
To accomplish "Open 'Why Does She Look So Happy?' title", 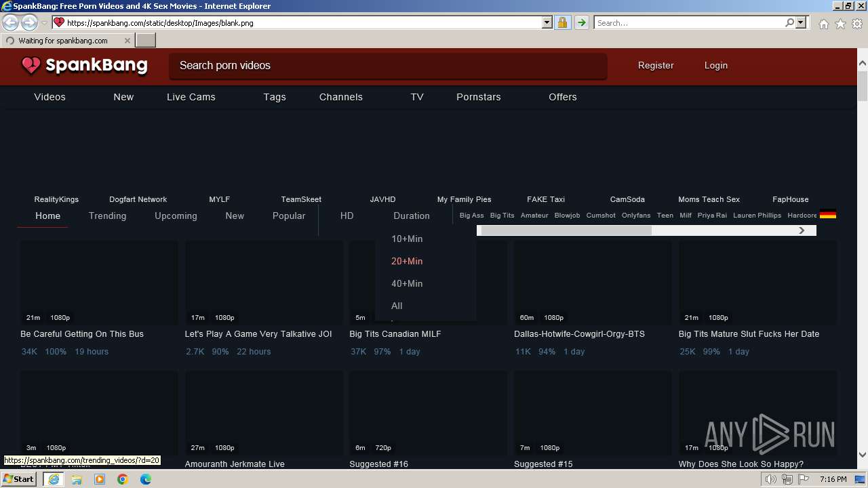I will pos(741,464).
